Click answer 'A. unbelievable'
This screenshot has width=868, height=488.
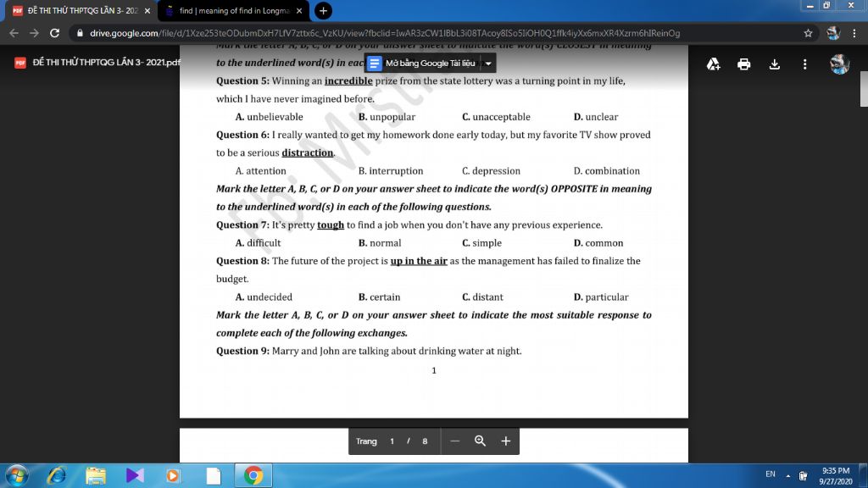click(x=269, y=117)
